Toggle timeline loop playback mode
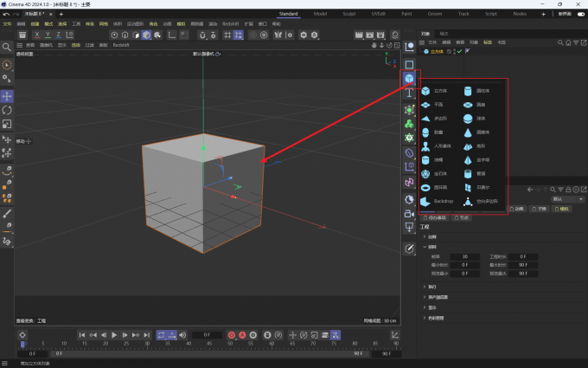588x368 pixels. coord(161,335)
